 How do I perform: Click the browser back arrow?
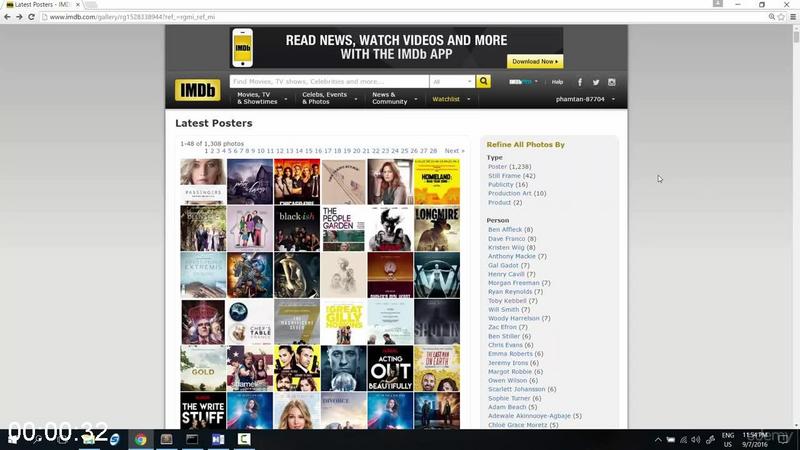click(7, 17)
